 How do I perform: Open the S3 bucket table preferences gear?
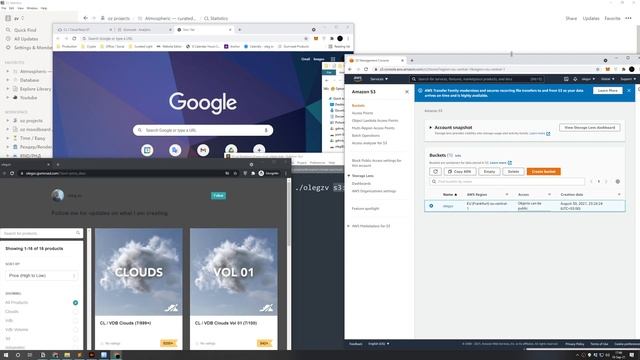618,182
